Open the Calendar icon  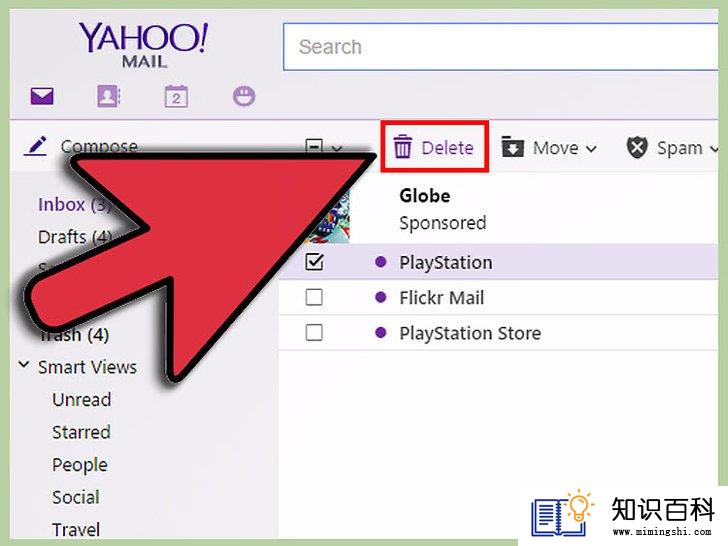click(x=176, y=96)
